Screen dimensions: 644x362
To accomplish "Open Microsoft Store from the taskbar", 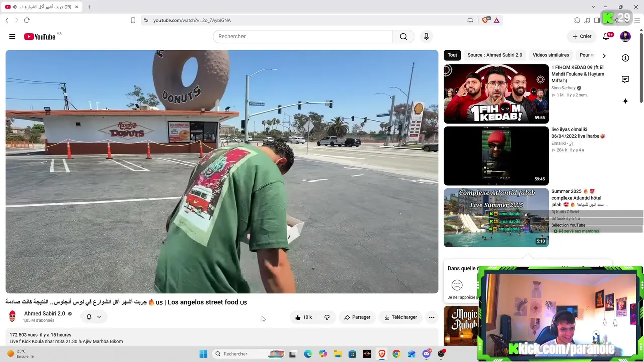I will [352, 354].
